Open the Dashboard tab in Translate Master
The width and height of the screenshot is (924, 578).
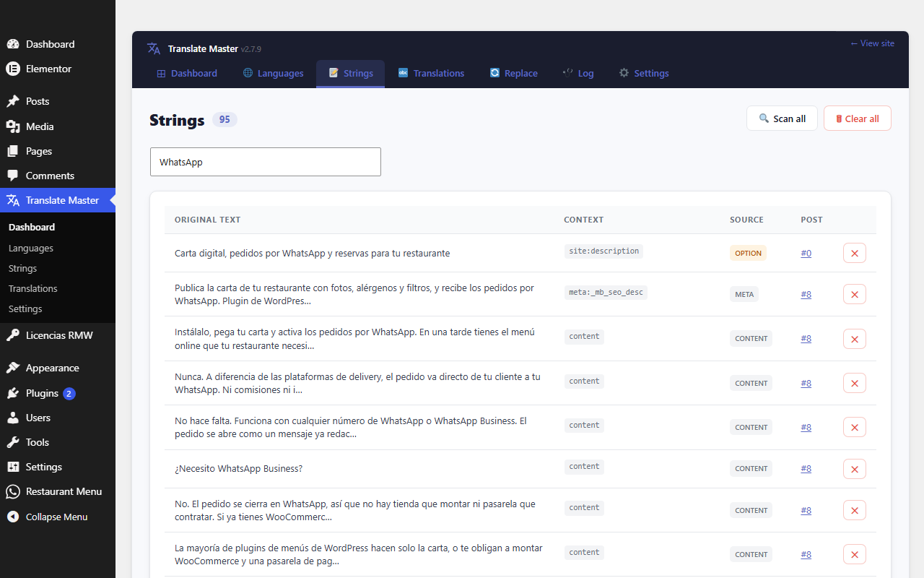tap(187, 73)
